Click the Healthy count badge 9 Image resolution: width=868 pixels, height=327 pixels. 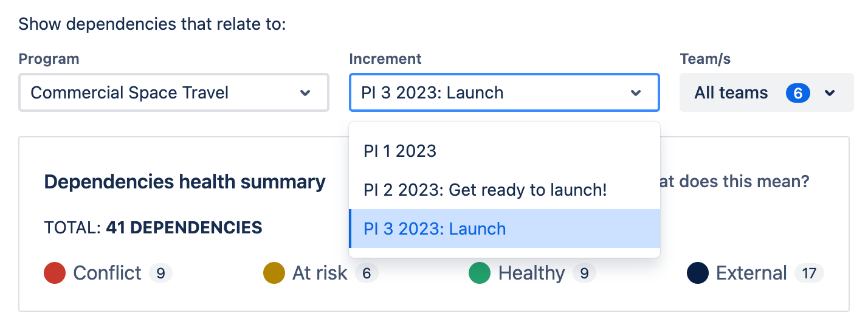pos(584,274)
